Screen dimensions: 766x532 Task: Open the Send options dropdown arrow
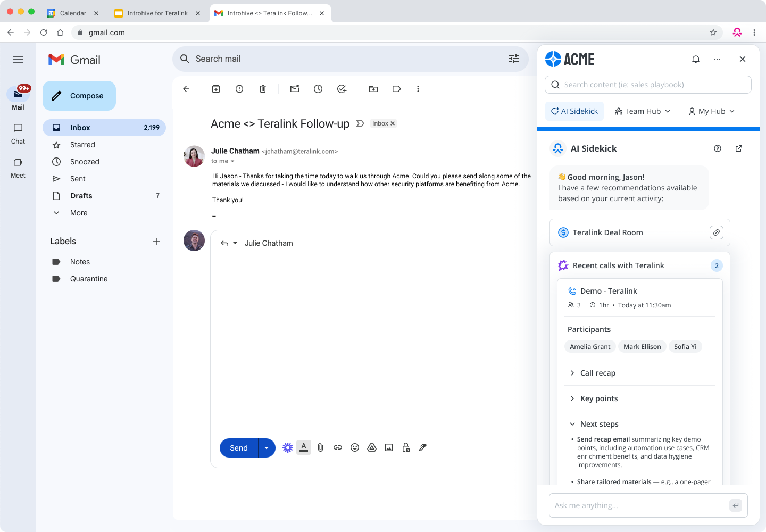267,448
